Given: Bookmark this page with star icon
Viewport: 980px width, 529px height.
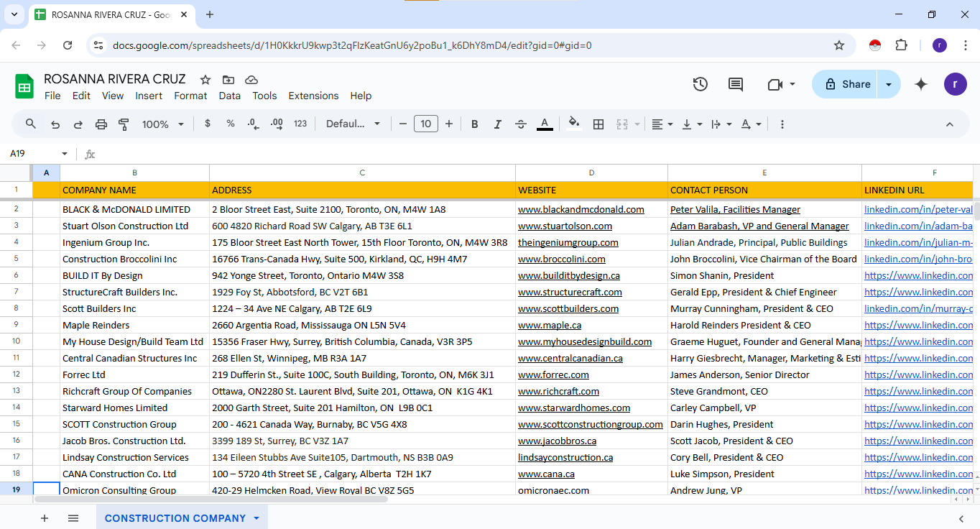Looking at the screenshot, I should tap(839, 45).
